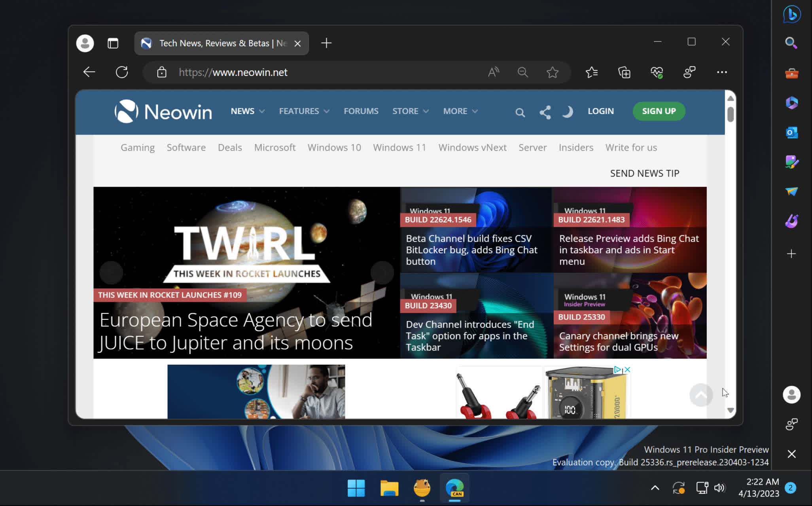Expand the FEATURES dropdown menu

coord(304,111)
